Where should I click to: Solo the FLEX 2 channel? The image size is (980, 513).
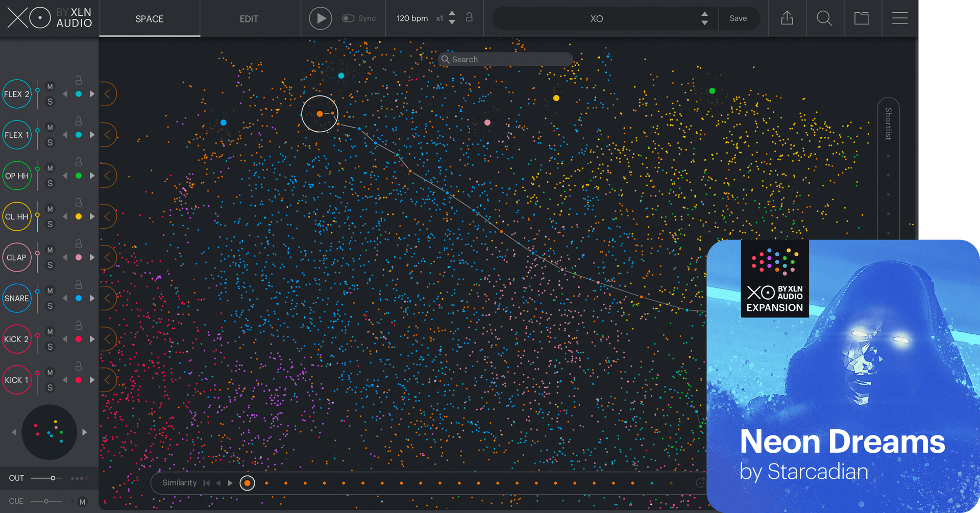click(50, 102)
